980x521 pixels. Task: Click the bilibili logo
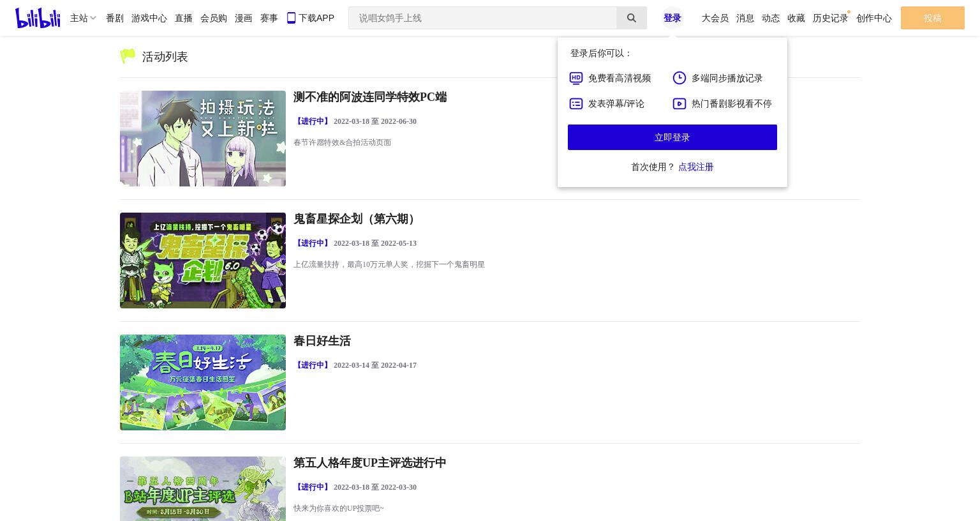tap(38, 18)
